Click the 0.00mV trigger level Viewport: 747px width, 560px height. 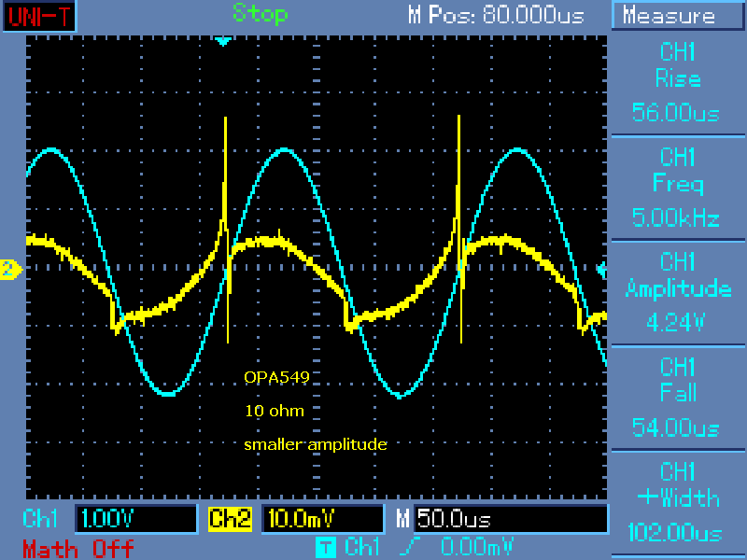pyautogui.click(x=478, y=547)
